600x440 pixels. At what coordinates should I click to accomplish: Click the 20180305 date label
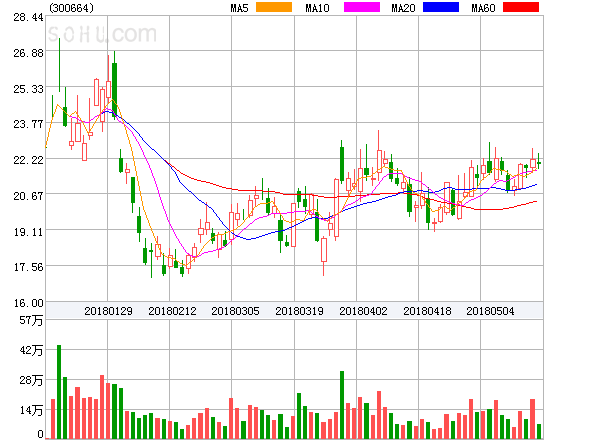(235, 311)
